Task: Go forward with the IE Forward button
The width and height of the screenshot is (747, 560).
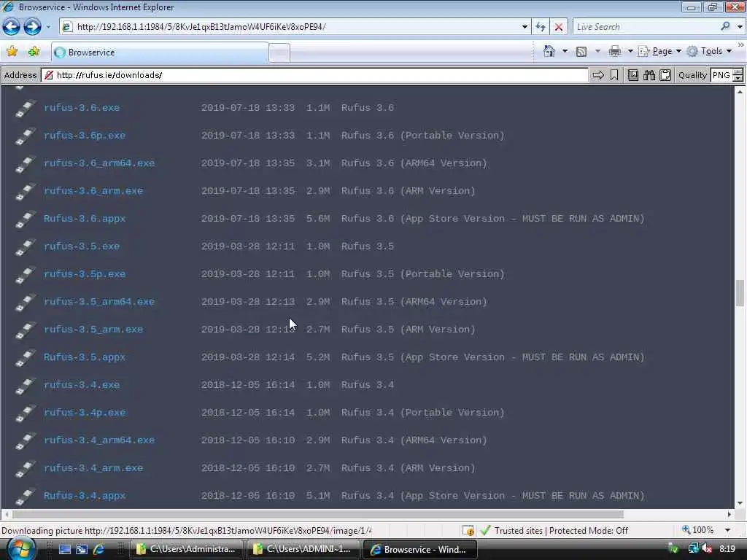Action: coord(32,27)
